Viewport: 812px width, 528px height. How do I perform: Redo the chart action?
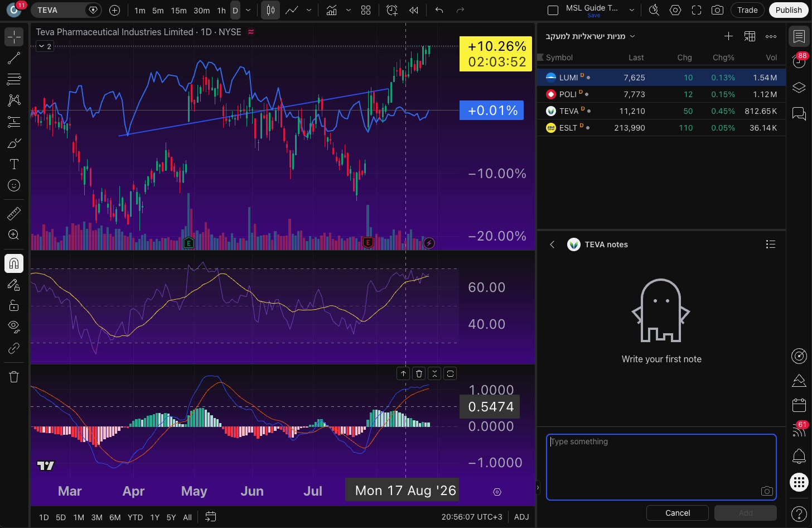pos(460,10)
